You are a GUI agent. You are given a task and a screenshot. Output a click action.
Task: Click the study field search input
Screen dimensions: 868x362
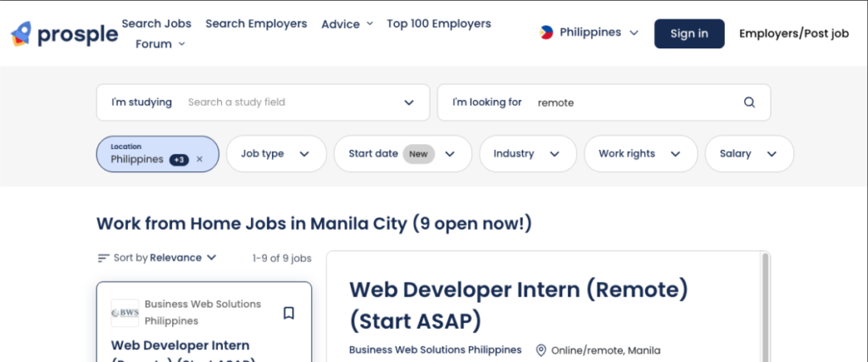(288, 103)
